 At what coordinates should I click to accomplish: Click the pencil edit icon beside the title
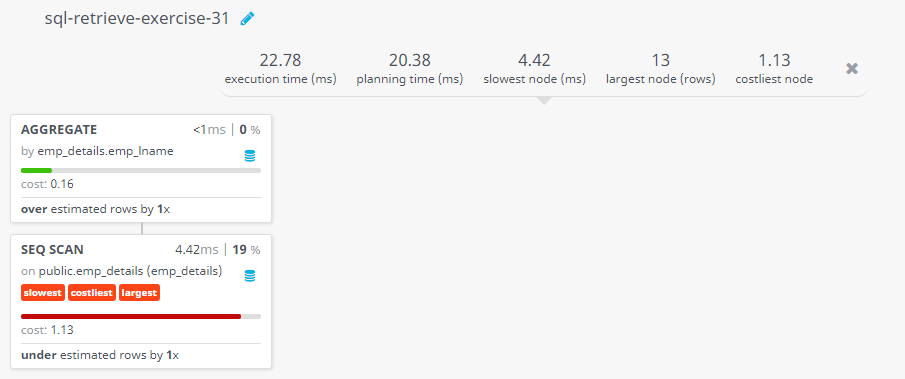(247, 19)
